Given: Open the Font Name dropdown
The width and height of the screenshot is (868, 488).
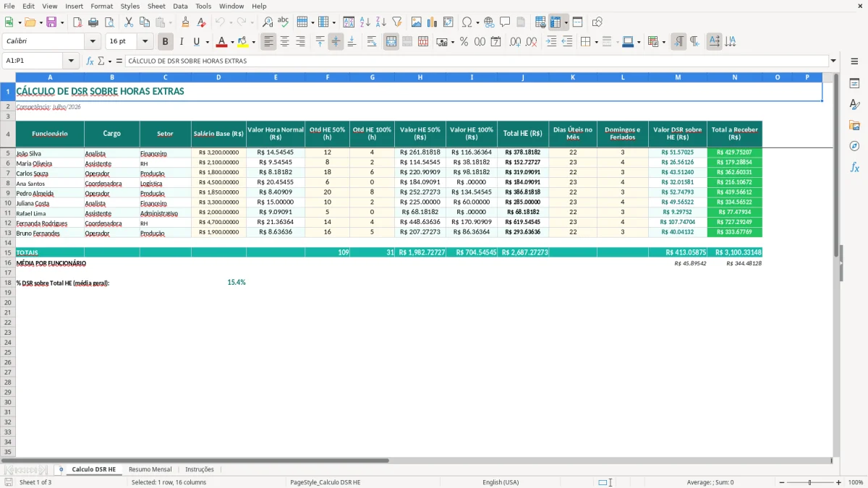Looking at the screenshot, I should 93,42.
